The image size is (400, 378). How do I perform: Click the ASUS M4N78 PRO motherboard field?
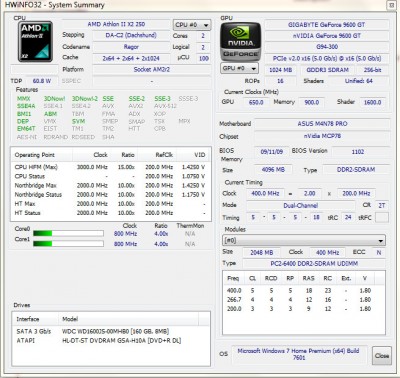click(322, 124)
